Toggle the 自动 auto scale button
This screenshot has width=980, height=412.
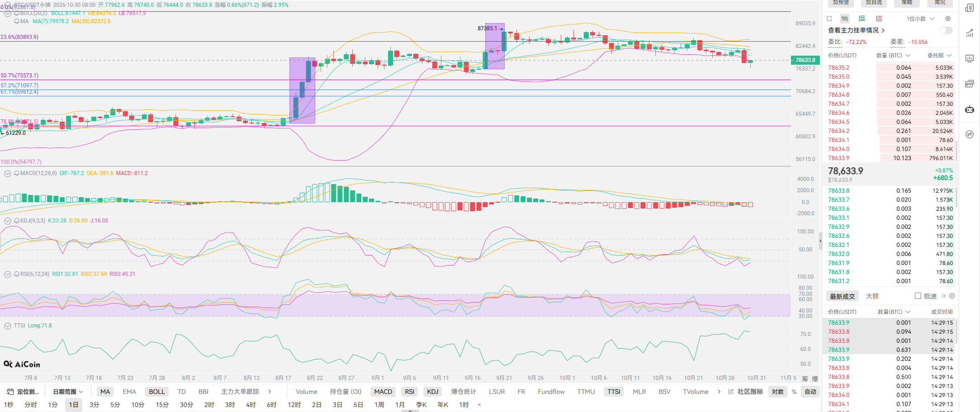click(810, 392)
